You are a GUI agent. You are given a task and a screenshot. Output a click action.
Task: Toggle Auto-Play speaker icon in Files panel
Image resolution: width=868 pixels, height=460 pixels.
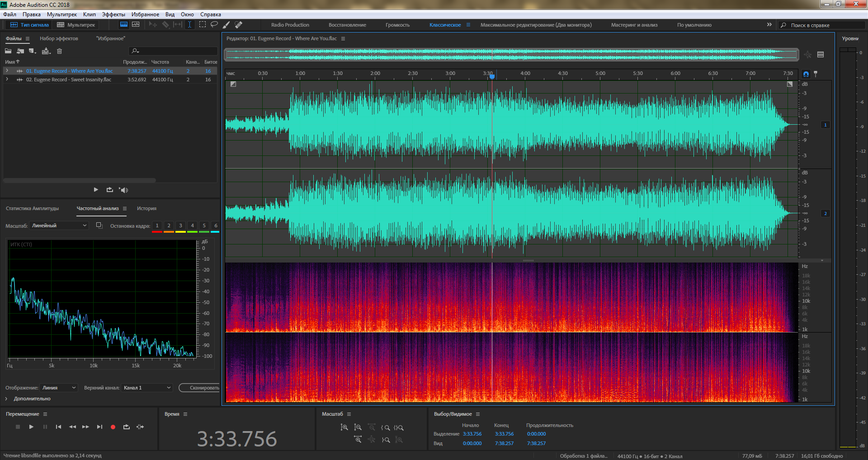pos(123,190)
